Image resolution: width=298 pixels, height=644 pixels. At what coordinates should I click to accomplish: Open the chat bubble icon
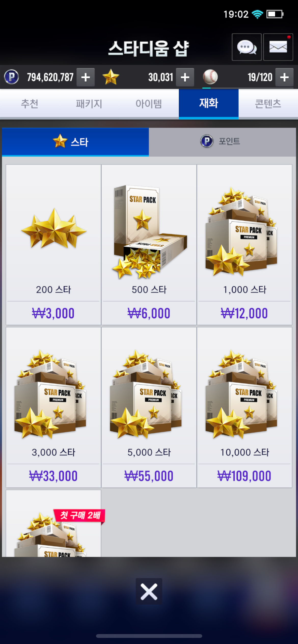click(247, 47)
